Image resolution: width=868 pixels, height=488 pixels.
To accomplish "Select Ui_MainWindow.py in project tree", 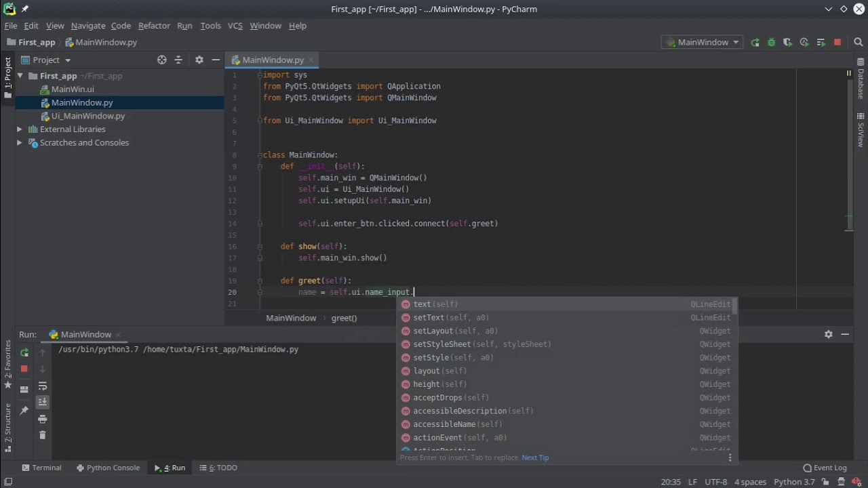I will click(88, 116).
